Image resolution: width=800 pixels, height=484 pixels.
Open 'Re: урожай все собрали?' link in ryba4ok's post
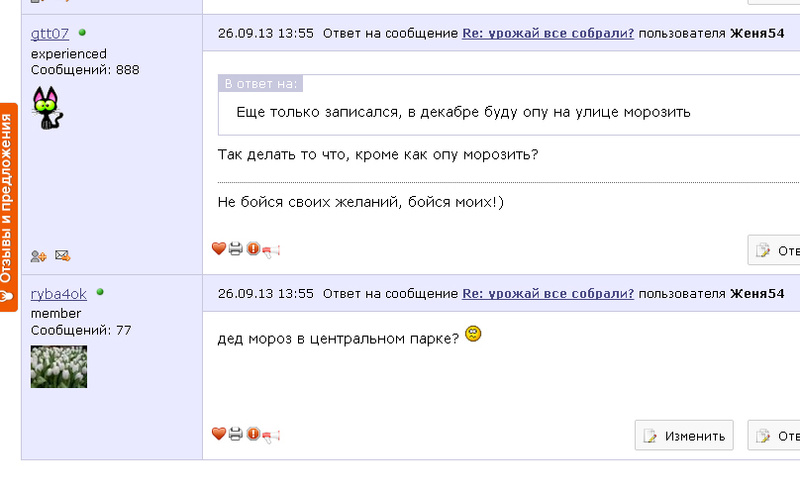click(x=548, y=294)
